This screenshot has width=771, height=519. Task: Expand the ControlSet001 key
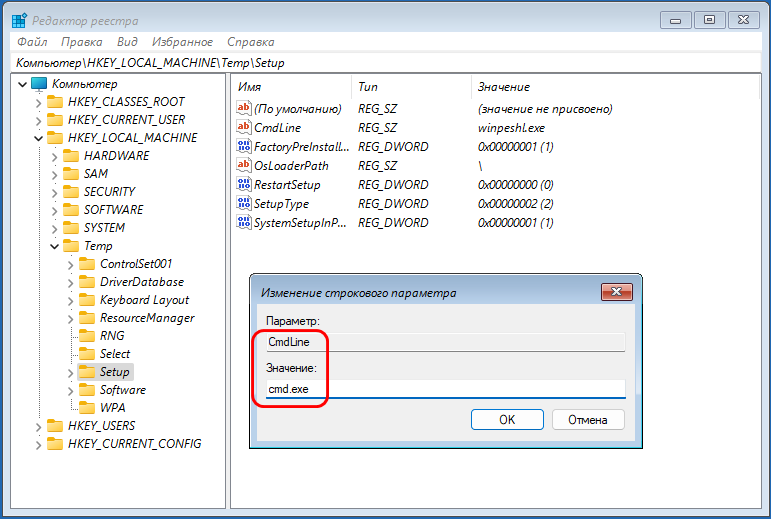(70, 265)
